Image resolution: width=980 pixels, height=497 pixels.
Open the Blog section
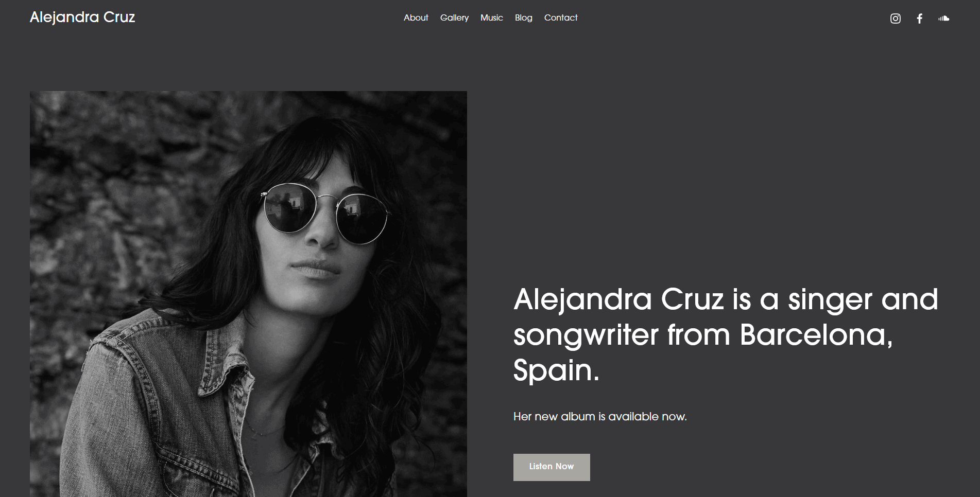pos(523,17)
